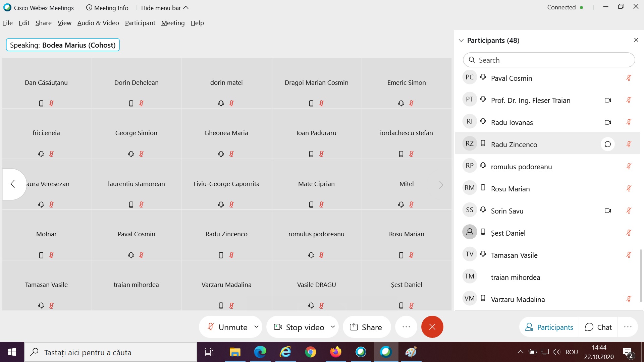Open Meeting Info at the top
The image size is (644, 362).
(x=107, y=8)
